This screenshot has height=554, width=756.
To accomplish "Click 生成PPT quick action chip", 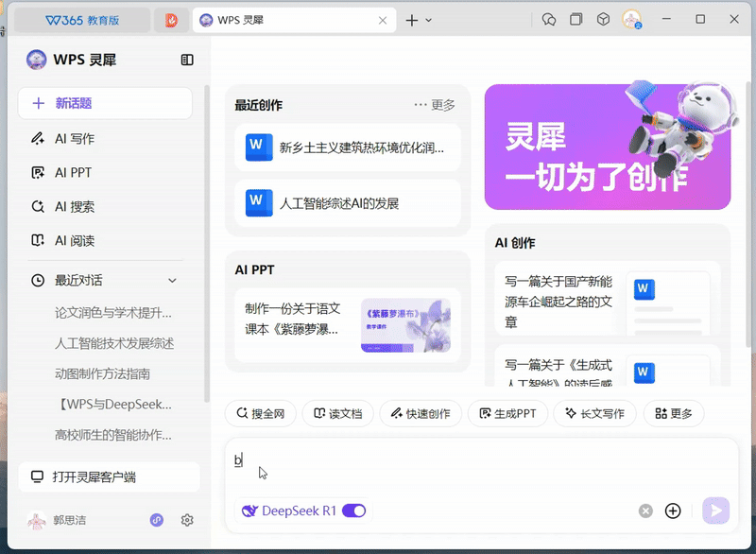I will pyautogui.click(x=507, y=413).
